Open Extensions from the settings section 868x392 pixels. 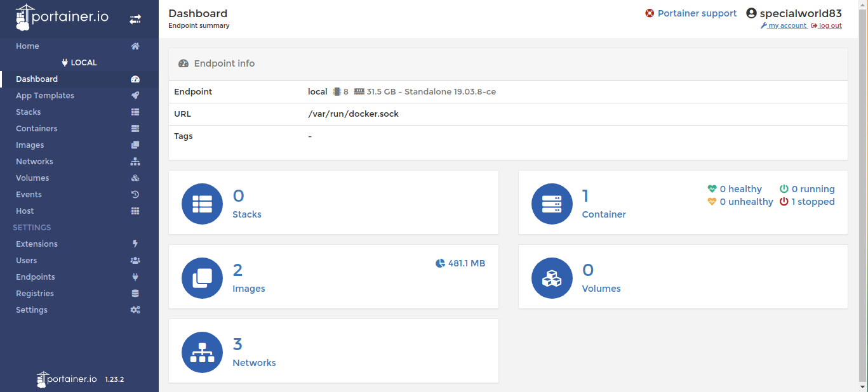[37, 244]
